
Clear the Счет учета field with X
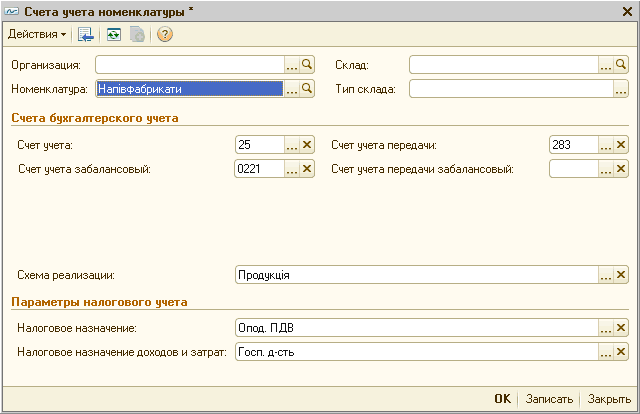[x=307, y=145]
